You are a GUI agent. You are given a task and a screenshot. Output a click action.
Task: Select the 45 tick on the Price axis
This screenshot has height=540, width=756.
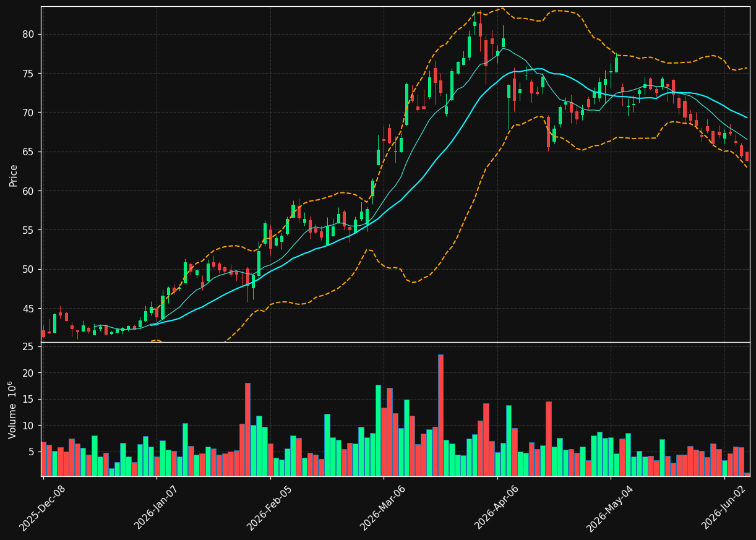coord(29,309)
